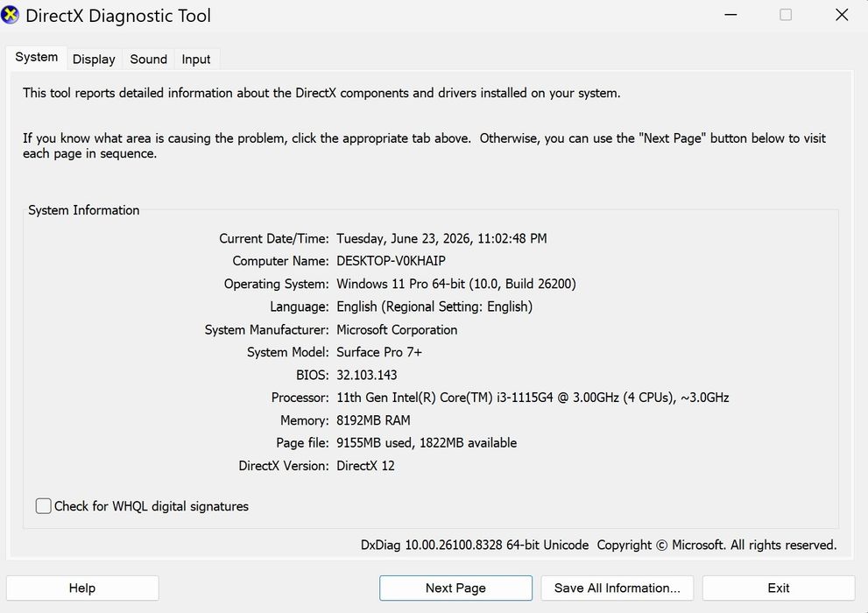Click the System Information group label

pos(83,210)
